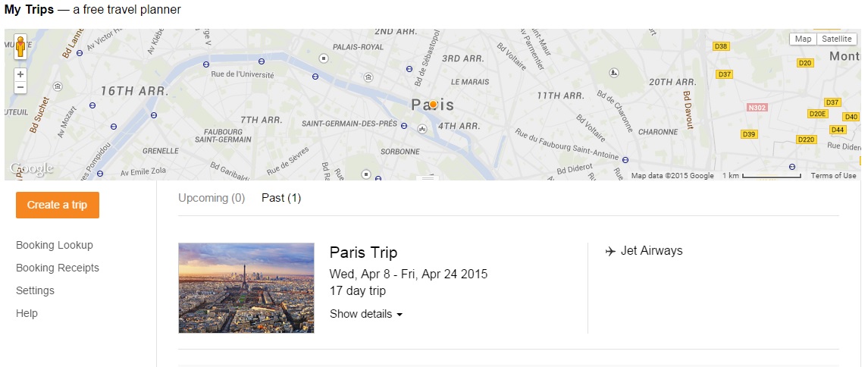
Task: Expand Show details for the Paris Trip
Action: [366, 314]
